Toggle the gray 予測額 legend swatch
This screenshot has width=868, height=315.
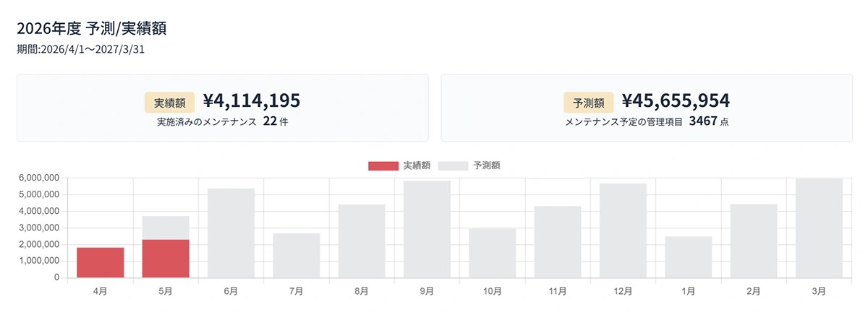click(453, 165)
